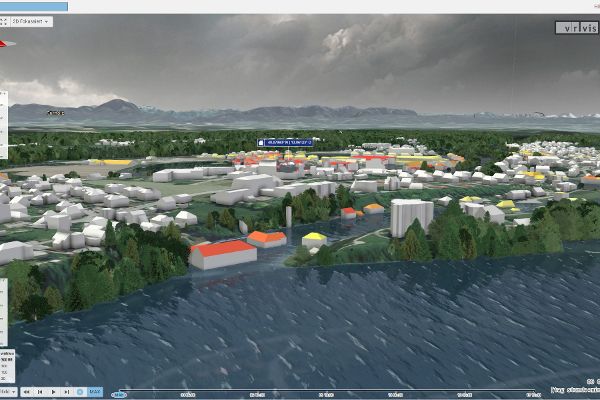Select the orange-roofed building beside the red one
The image size is (600, 400).
coord(267,238)
